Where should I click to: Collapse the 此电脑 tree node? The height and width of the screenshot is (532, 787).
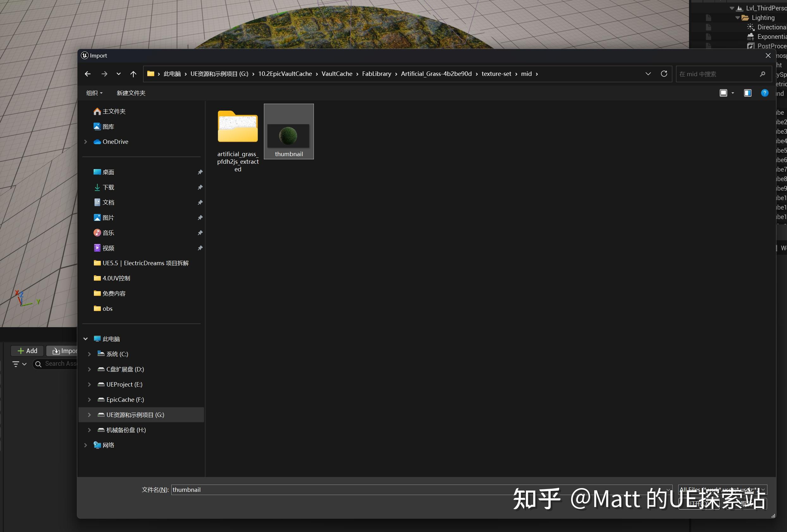[x=86, y=339]
